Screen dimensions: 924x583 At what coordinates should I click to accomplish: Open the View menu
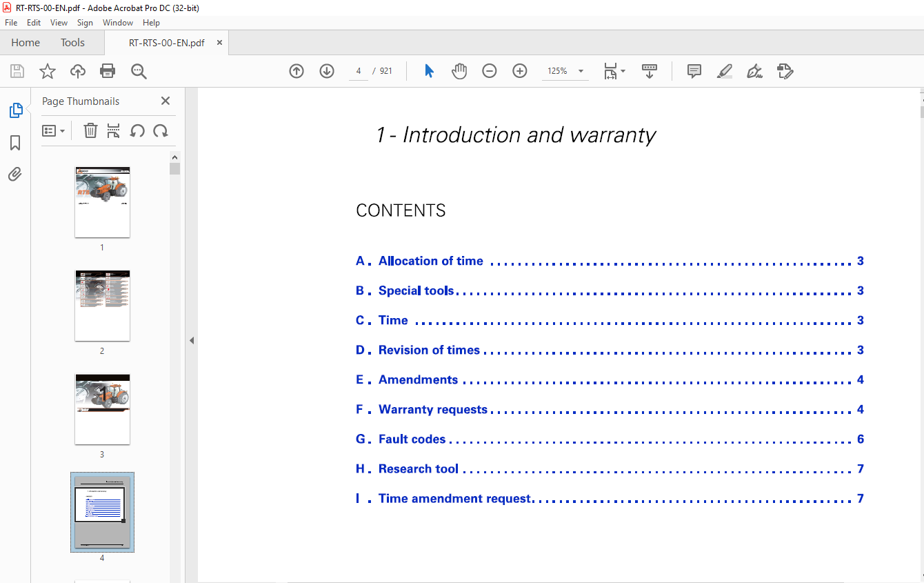[x=59, y=23]
